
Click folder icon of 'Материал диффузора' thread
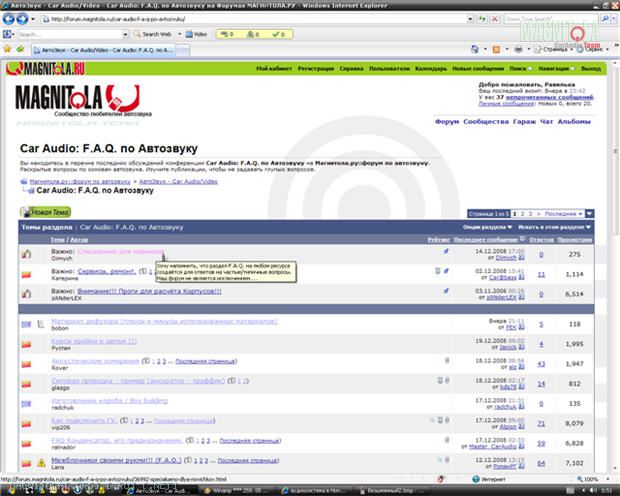[x=27, y=323]
